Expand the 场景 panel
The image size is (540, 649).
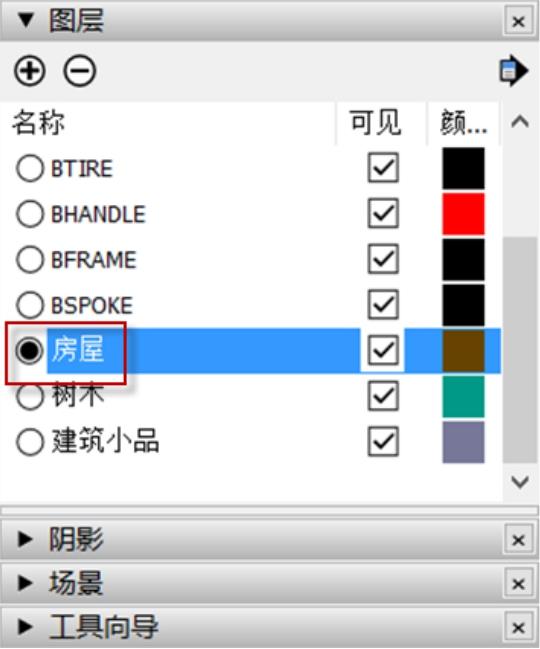(x=25, y=583)
